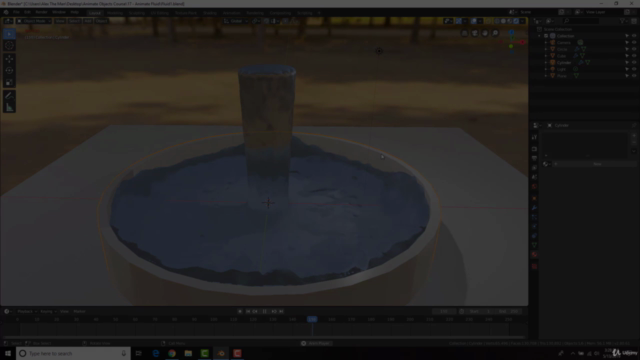Expand the Cube item in outliner
This screenshot has height=360, width=640.
pos(546,56)
